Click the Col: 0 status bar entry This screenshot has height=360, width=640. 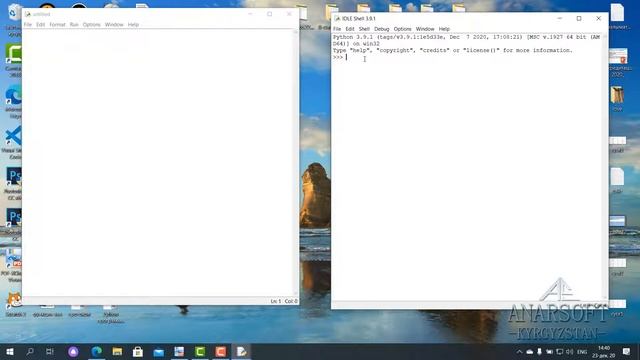point(291,301)
